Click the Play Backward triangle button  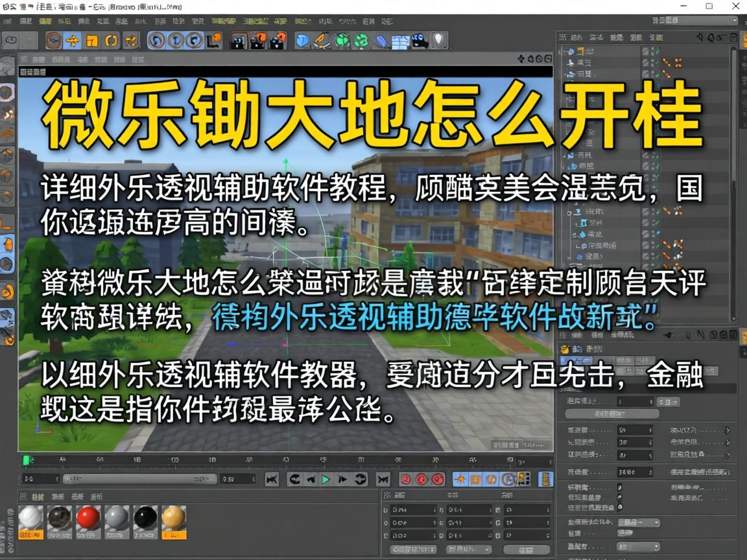click(310, 480)
